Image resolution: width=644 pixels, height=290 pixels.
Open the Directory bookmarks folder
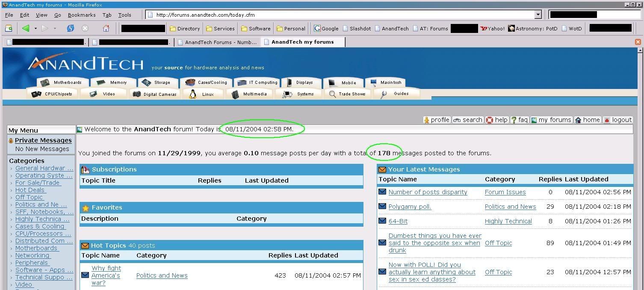[x=185, y=29]
